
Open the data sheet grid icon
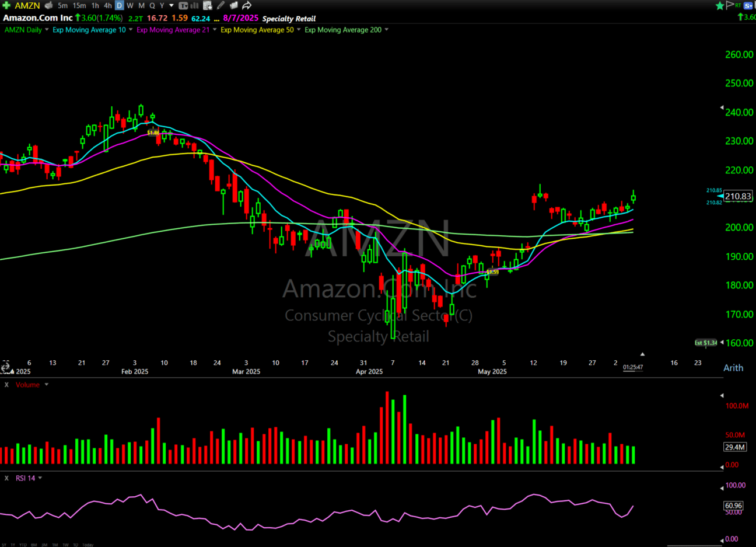[x=208, y=6]
